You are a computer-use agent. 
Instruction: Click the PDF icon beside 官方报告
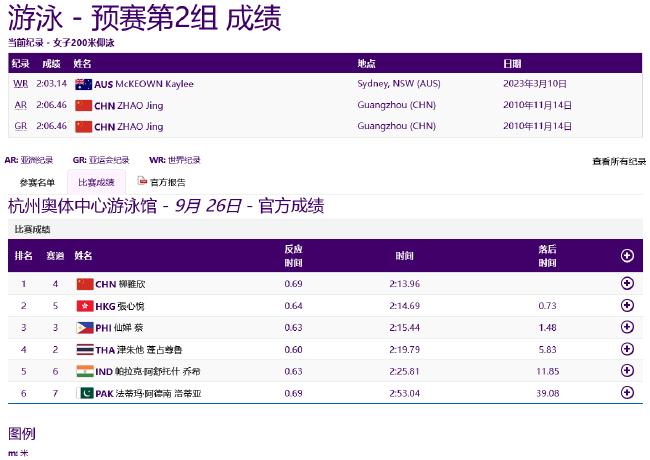pyautogui.click(x=142, y=181)
